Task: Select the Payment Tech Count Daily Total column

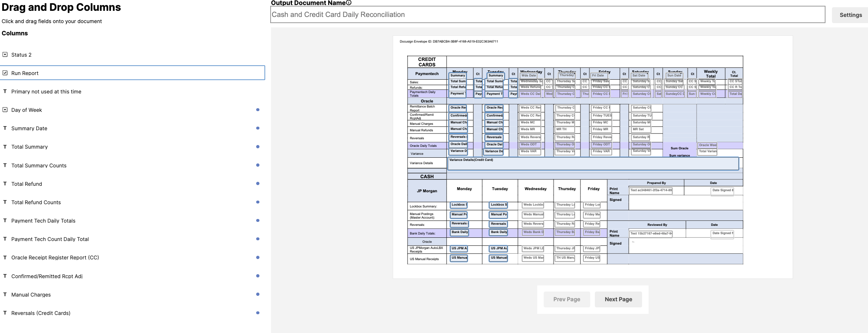Action: [x=50, y=239]
